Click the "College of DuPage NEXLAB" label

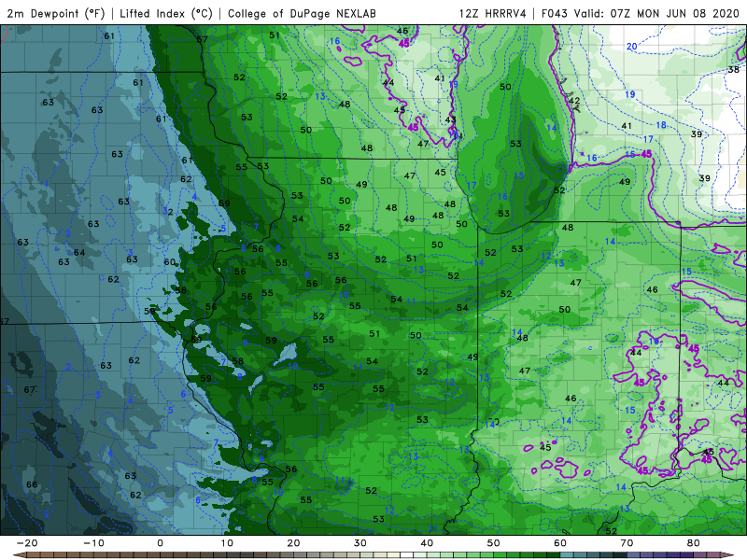click(x=302, y=13)
